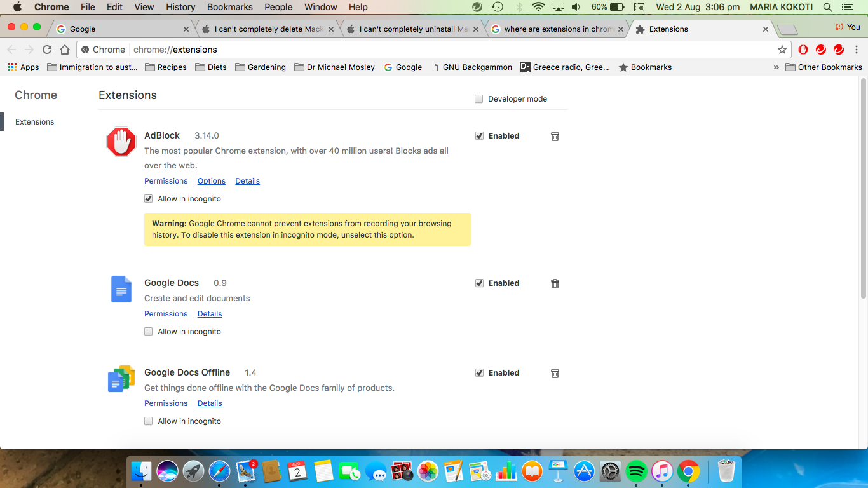Open the Dr Michael Mosley bookmark folder

[x=335, y=67]
